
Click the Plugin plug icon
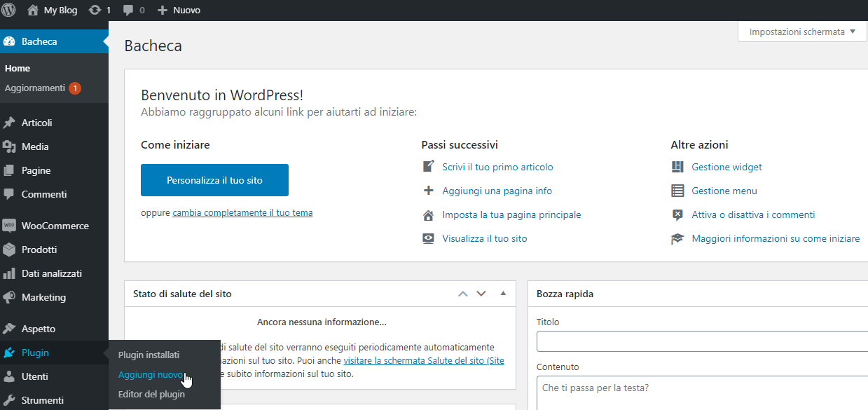coord(9,353)
